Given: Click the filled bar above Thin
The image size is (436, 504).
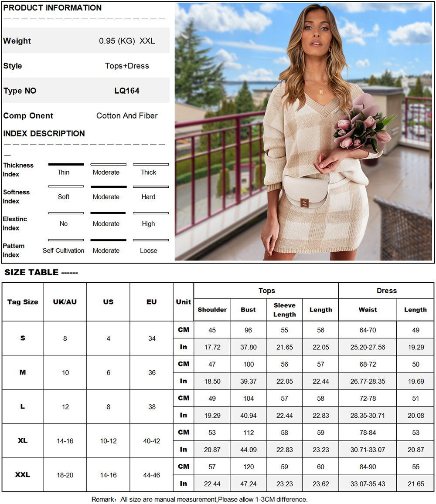Looking at the screenshot, I should (66, 164).
